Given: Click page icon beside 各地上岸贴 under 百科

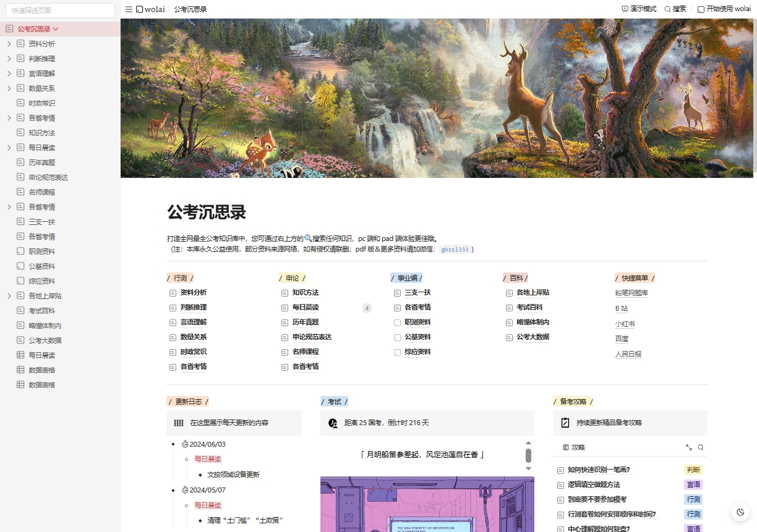Looking at the screenshot, I should 510,293.
